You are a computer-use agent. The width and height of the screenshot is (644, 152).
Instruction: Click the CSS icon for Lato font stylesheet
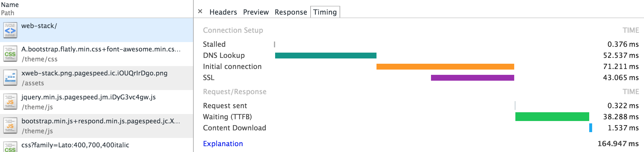pos(10,147)
